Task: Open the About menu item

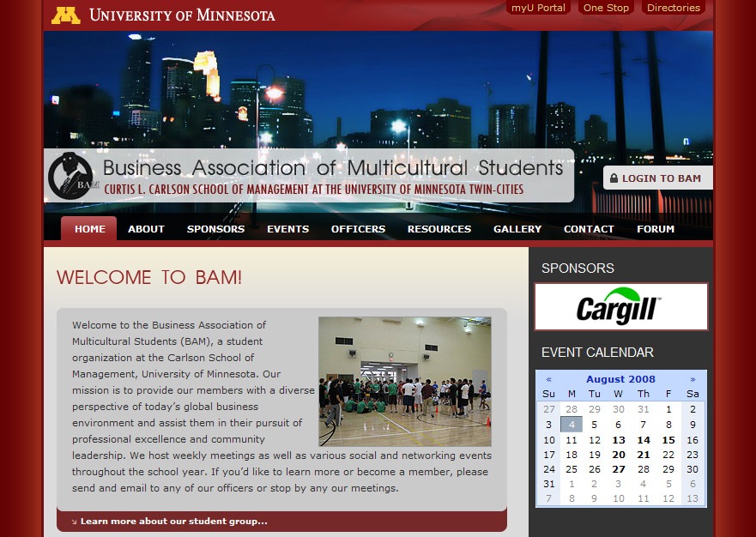Action: tap(146, 229)
